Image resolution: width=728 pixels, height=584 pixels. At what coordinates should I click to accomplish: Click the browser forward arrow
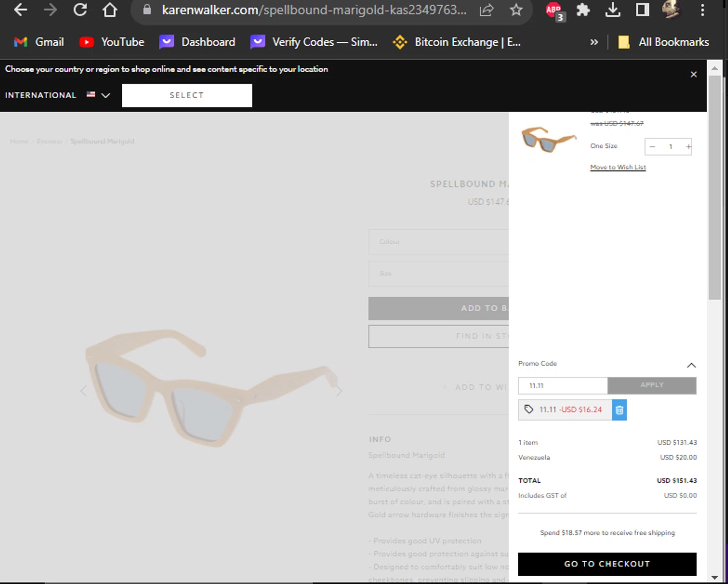click(x=50, y=10)
